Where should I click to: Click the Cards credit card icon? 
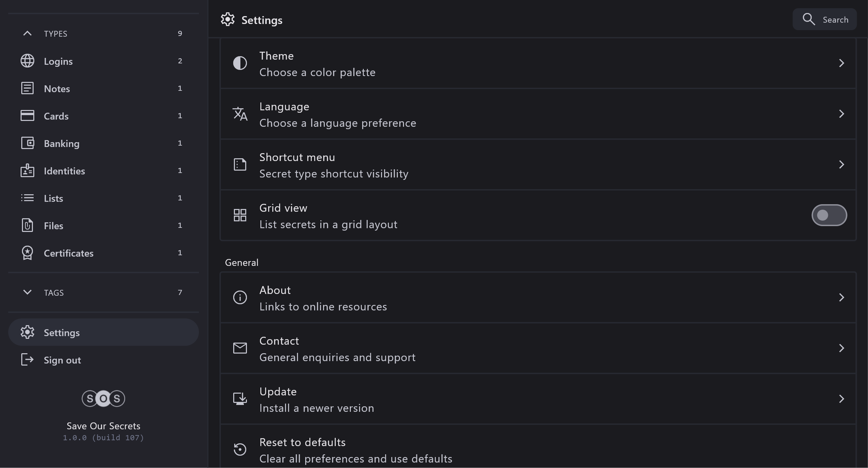point(27,116)
